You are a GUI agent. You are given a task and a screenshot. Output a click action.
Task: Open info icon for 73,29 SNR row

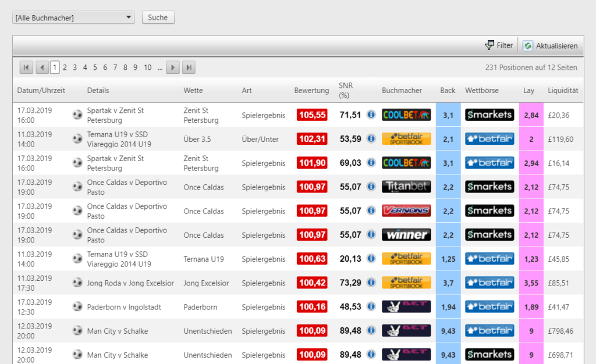(371, 283)
